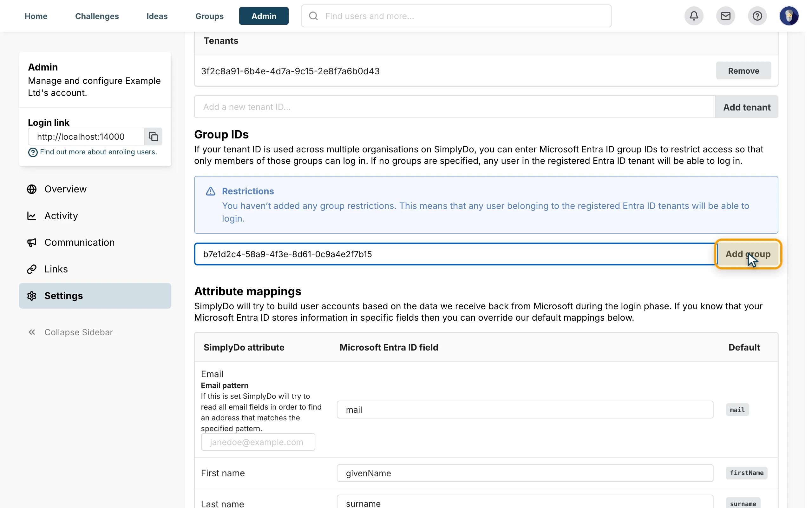Select the Admin tab
Viewport: 812px width, 508px height.
click(264, 16)
